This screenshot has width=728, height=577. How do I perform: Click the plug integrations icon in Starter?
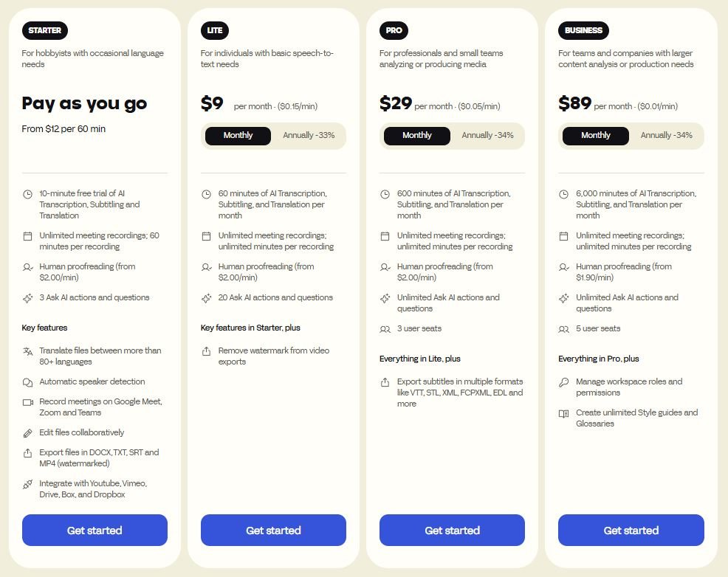[x=28, y=484]
